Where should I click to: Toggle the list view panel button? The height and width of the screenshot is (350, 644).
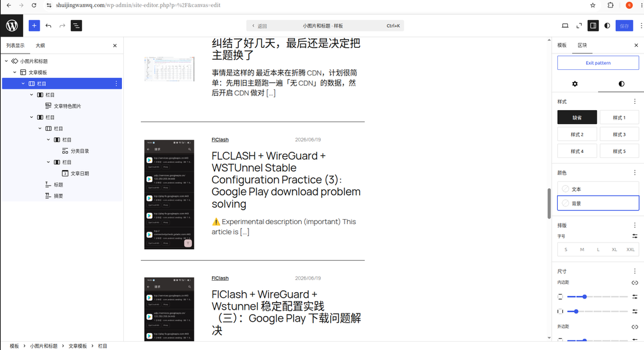(x=76, y=26)
